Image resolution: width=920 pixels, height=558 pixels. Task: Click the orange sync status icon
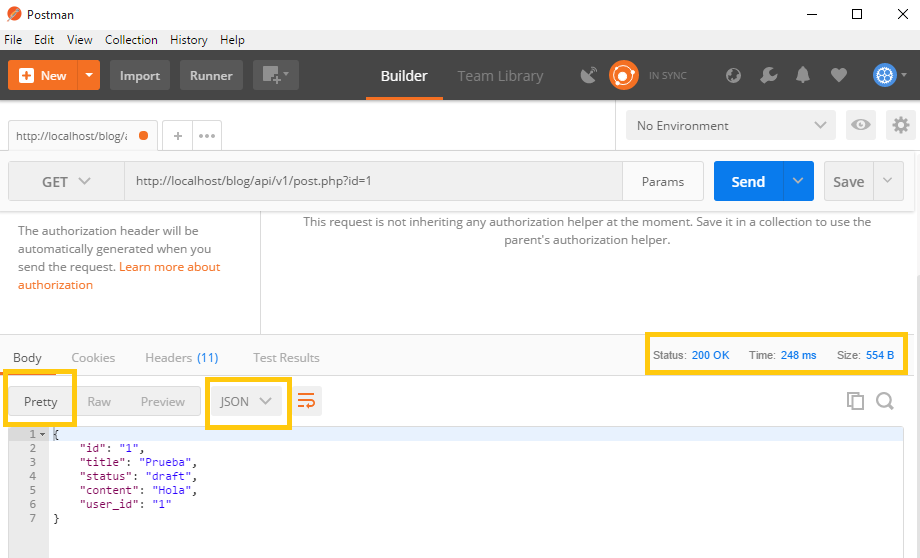point(624,75)
